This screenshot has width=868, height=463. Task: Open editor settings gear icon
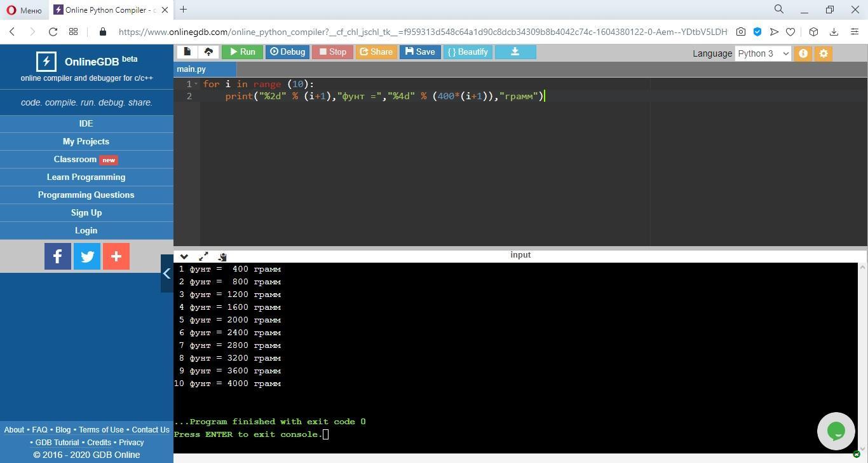click(x=824, y=53)
